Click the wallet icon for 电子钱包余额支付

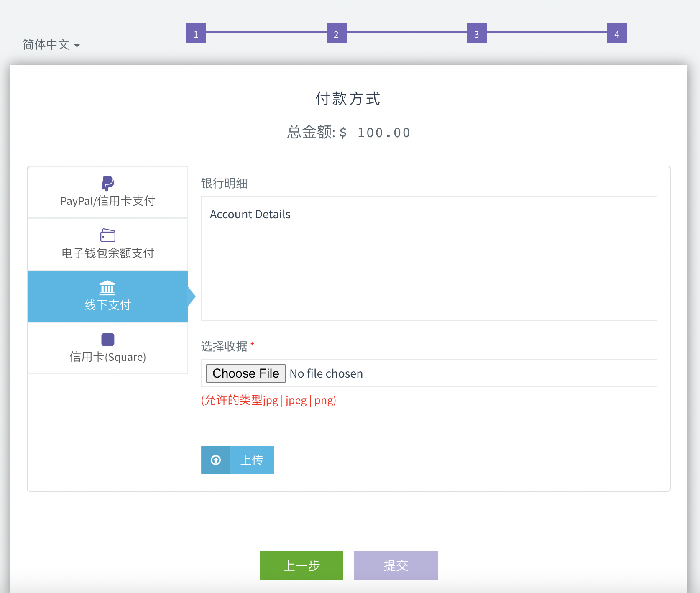(x=107, y=235)
